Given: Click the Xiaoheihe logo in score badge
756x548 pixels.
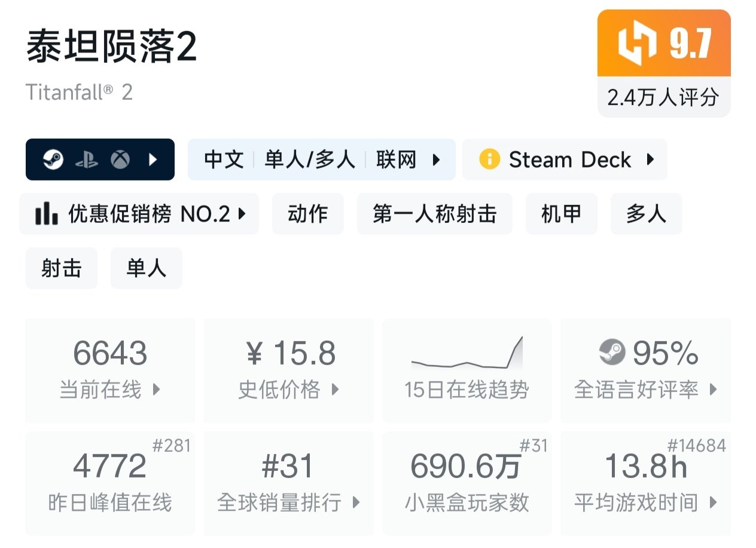Looking at the screenshot, I should tap(637, 44).
